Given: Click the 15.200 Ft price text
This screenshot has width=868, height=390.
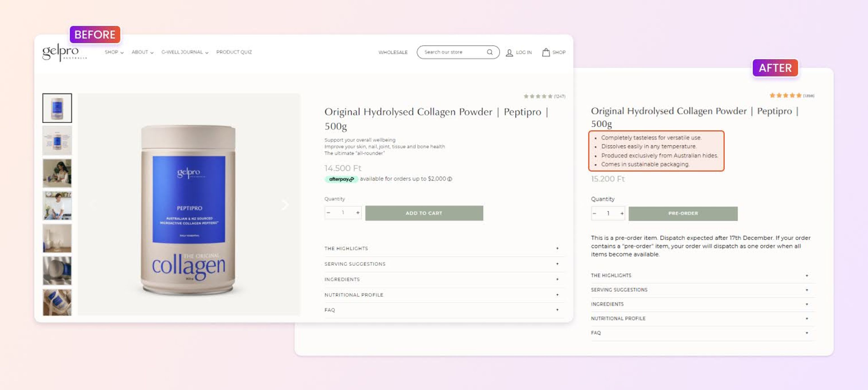Looking at the screenshot, I should pos(608,179).
